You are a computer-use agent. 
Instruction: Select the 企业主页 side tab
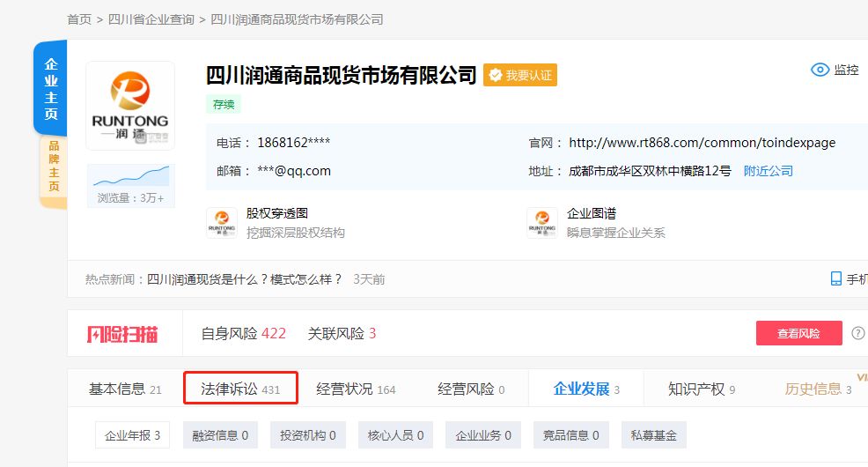[x=50, y=88]
